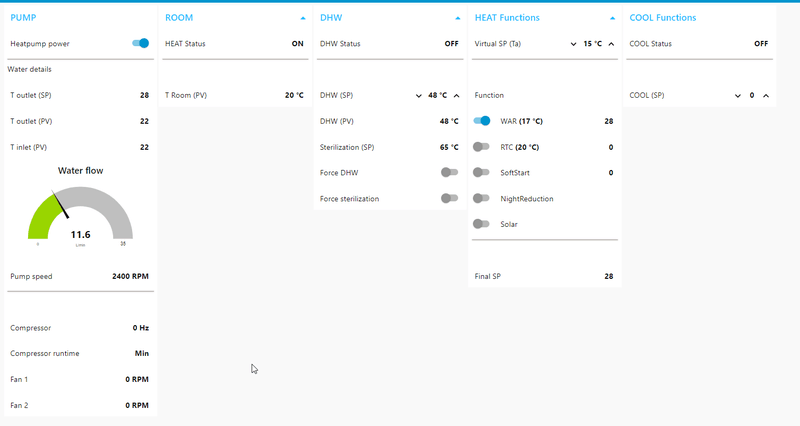This screenshot has height=426, width=800.
Task: Click the Compressor runtime Min value
Action: point(142,353)
